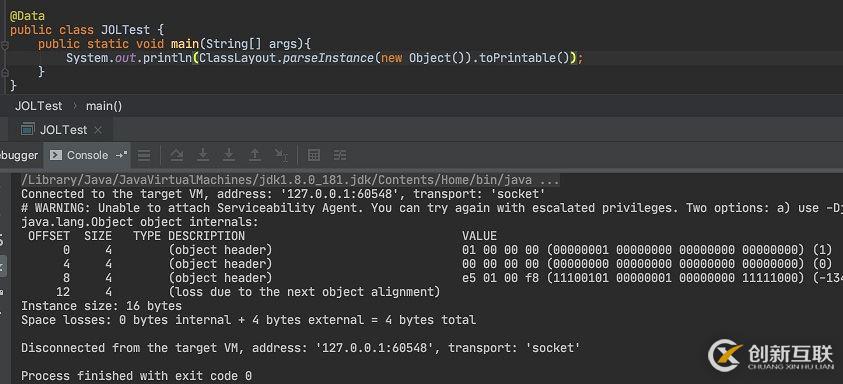Click the WARNING Serviceability Agent console line

[x=432, y=208]
